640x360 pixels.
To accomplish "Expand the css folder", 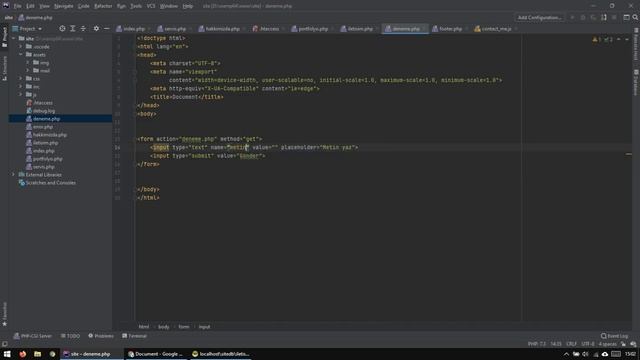I will (21, 78).
